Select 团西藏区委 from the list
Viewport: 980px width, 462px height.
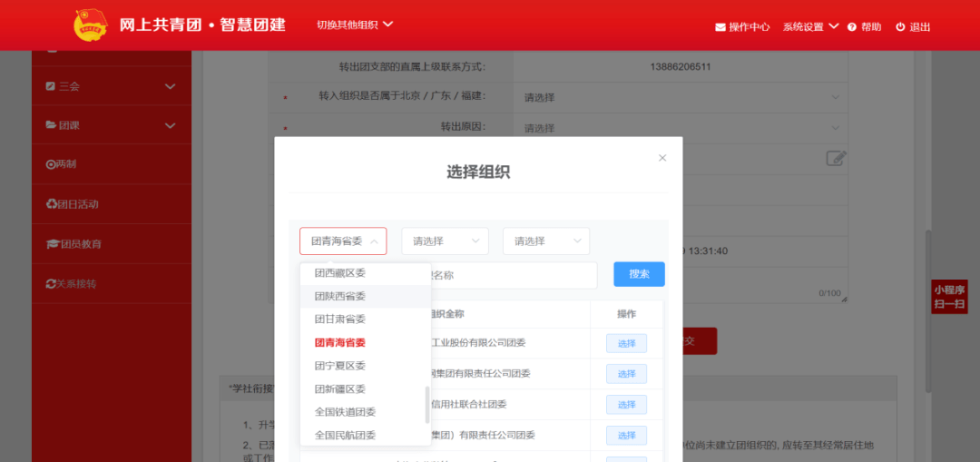(366, 273)
